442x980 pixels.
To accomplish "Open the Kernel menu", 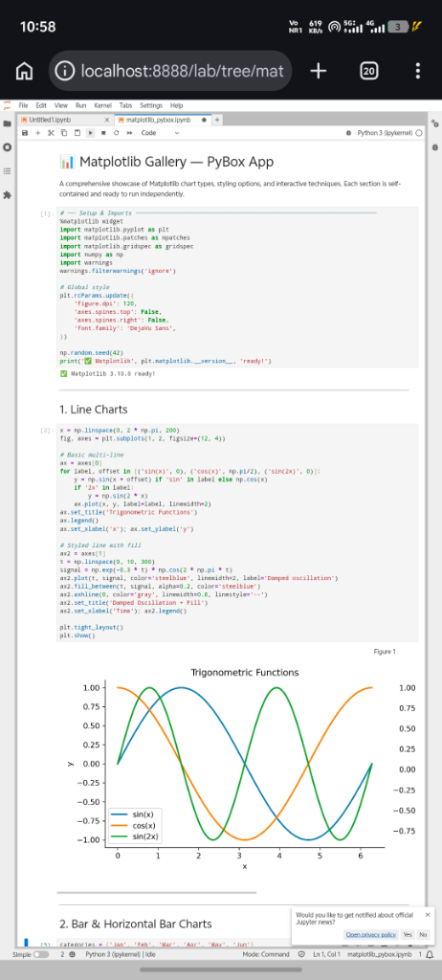I will (x=103, y=105).
